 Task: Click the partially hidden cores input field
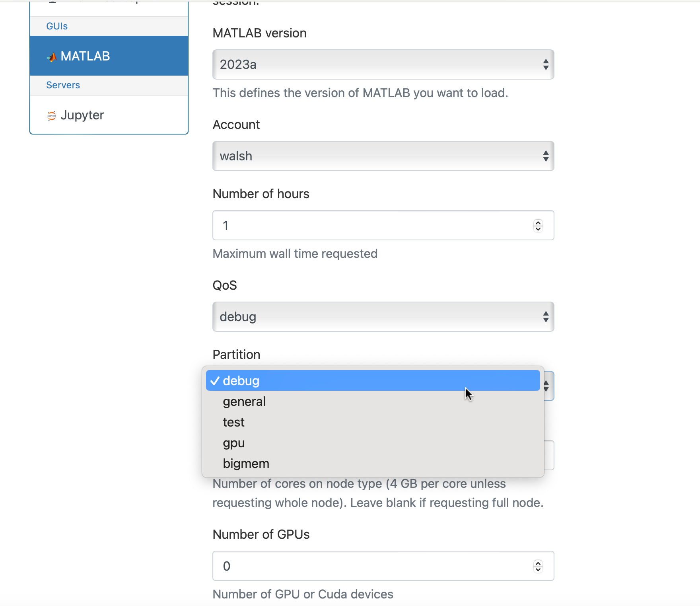point(549,455)
